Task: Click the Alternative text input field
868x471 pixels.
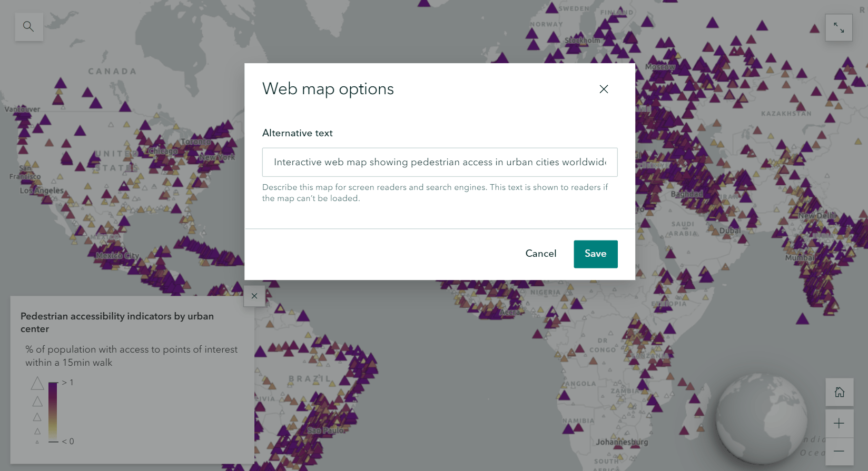Action: [440, 162]
